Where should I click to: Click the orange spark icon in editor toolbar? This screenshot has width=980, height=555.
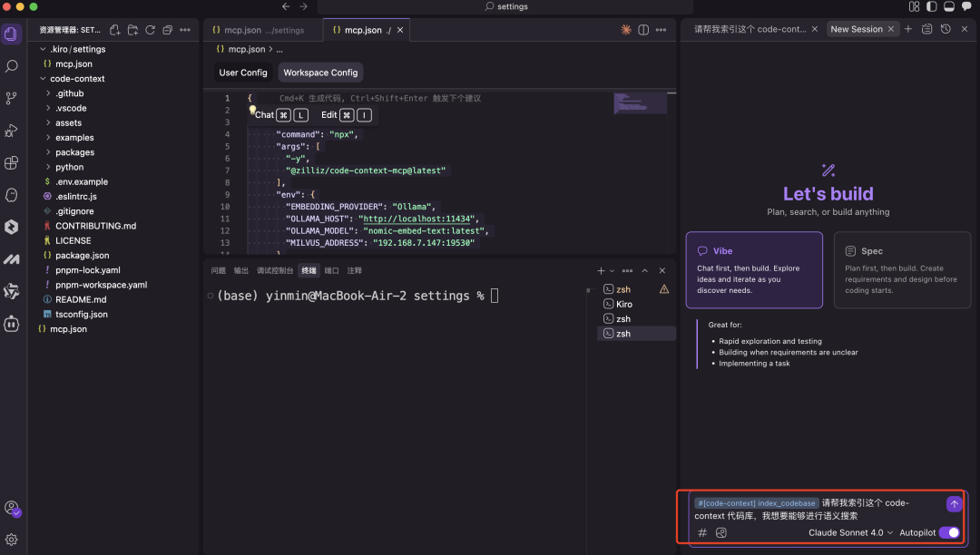pos(625,29)
